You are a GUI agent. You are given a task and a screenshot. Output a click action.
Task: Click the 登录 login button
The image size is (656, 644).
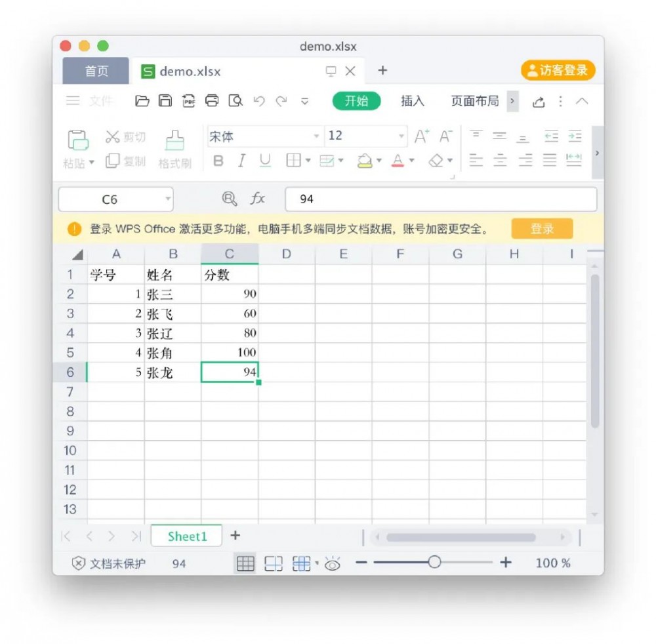click(x=542, y=229)
